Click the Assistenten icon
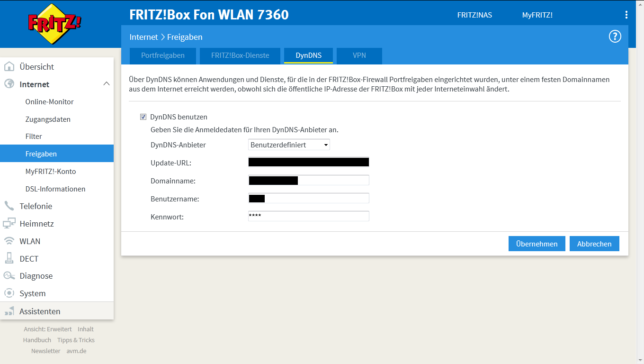 (9, 311)
